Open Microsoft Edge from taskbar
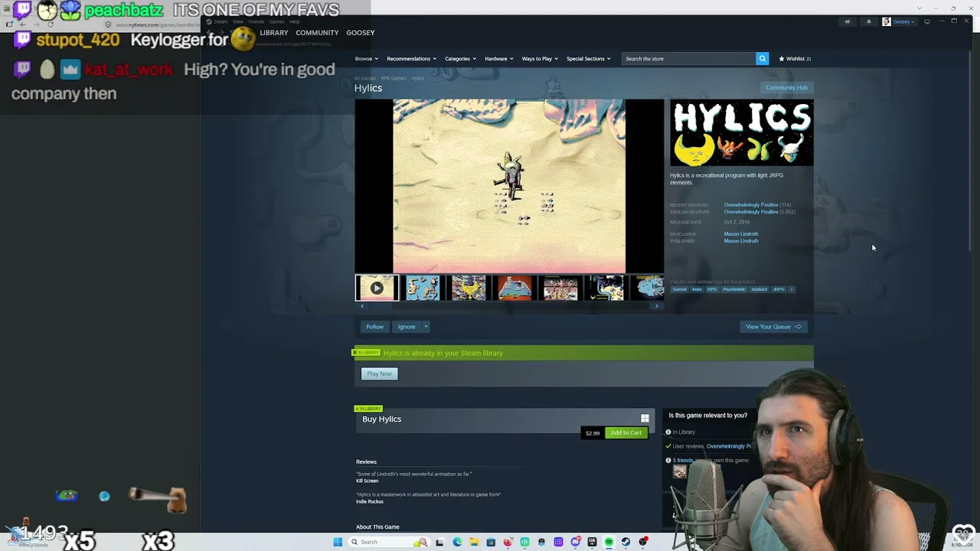 coord(457,542)
